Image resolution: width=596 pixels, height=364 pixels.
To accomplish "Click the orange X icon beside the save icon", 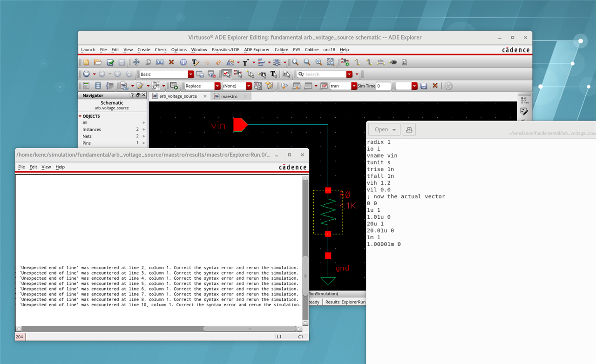I will 435,86.
